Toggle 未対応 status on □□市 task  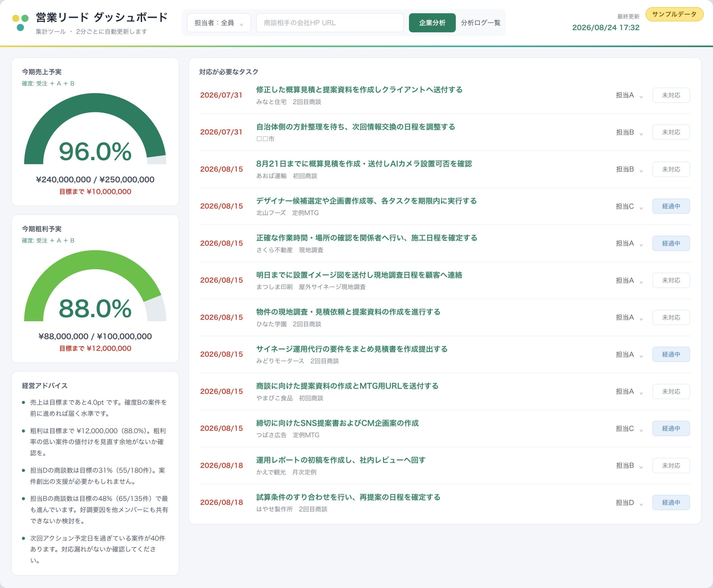[671, 132]
